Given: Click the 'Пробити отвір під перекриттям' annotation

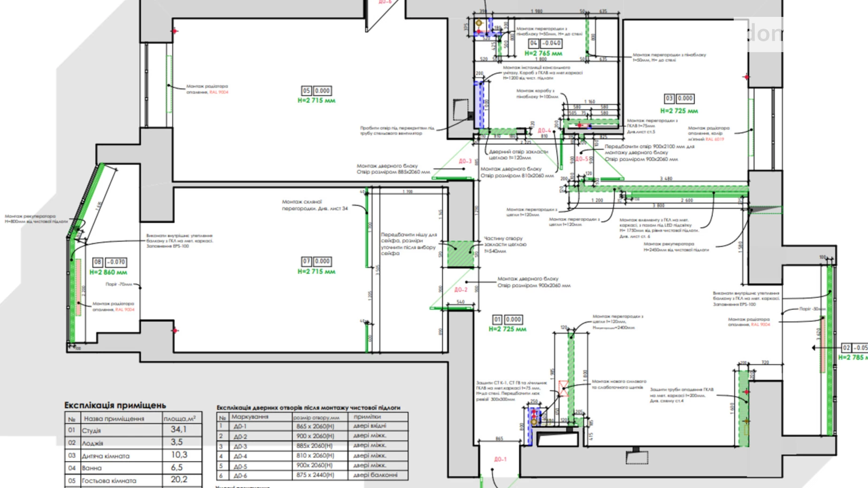Looking at the screenshot, I should click(x=397, y=130).
